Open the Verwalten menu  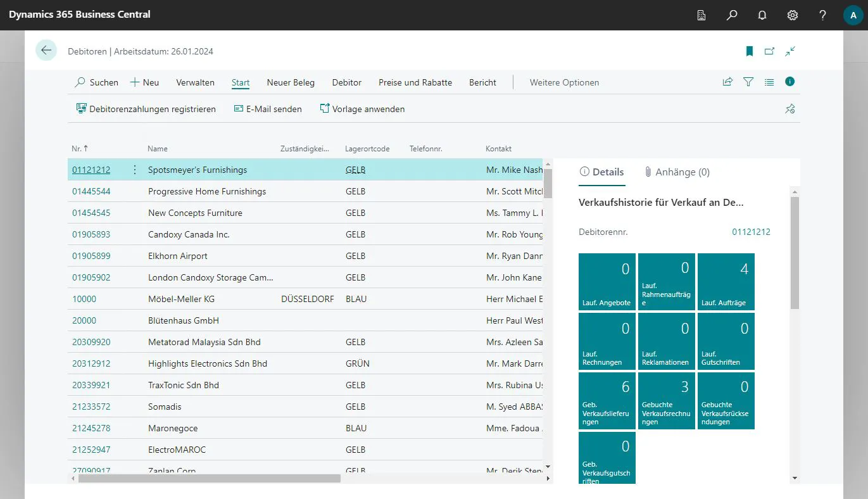coord(195,82)
